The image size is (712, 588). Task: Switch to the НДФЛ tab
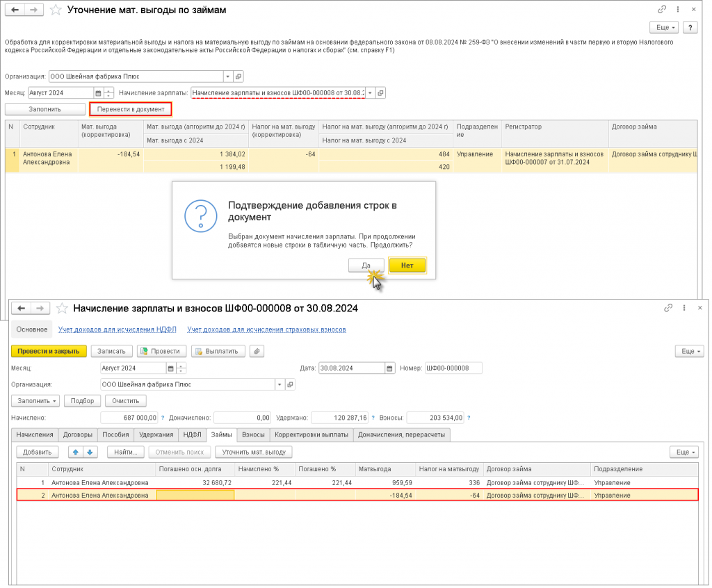[192, 434]
